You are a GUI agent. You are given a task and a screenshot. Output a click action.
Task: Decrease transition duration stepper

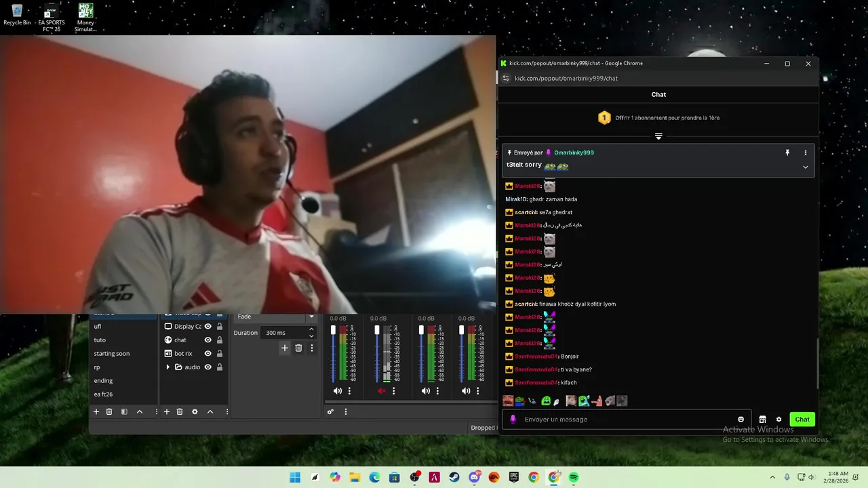point(311,335)
